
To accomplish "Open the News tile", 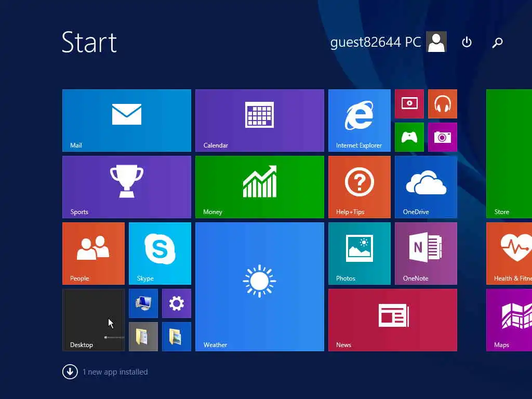I will (393, 320).
